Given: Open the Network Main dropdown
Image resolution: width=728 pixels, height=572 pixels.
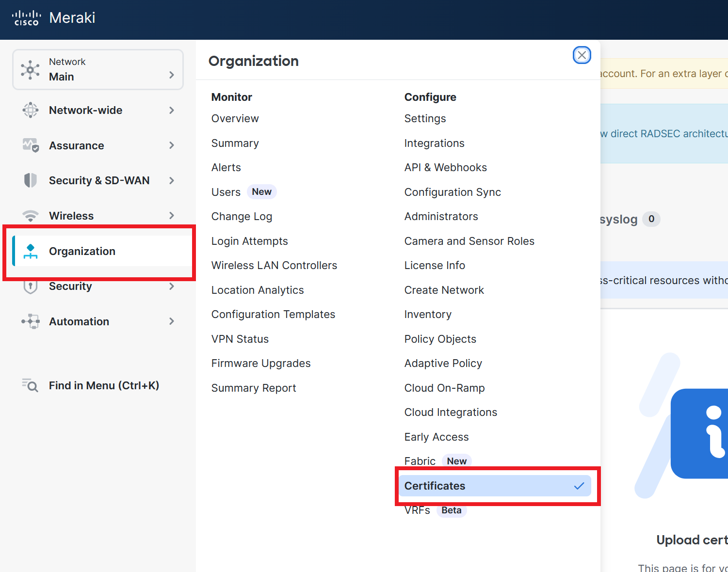Looking at the screenshot, I should tap(98, 70).
